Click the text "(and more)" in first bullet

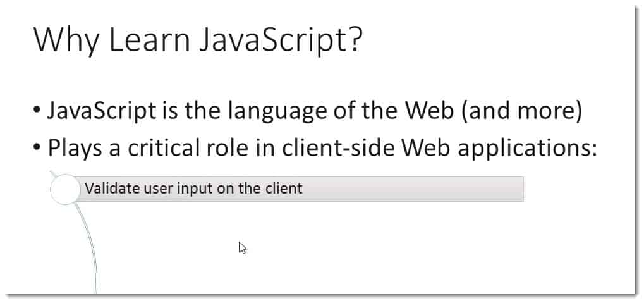click(521, 112)
